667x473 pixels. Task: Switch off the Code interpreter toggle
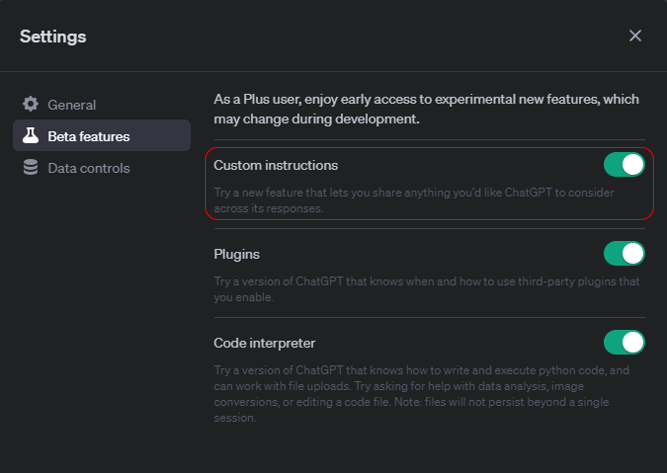point(624,343)
